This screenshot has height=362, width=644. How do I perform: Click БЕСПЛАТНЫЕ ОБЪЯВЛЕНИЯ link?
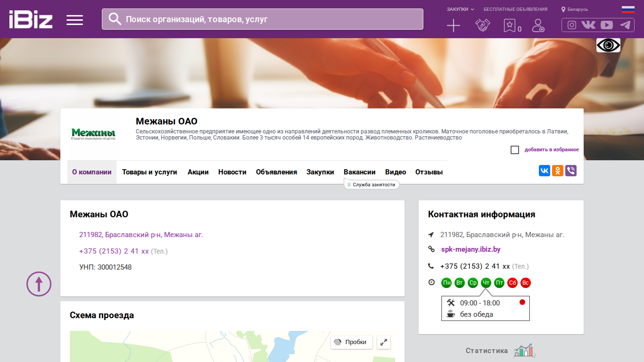[x=516, y=9]
